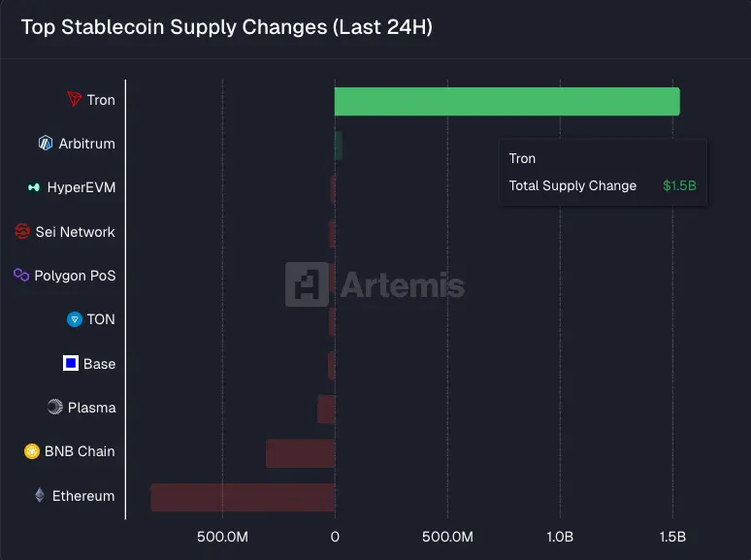Image resolution: width=751 pixels, height=560 pixels.
Task: Click the blue TON icon
Action: coord(75,319)
